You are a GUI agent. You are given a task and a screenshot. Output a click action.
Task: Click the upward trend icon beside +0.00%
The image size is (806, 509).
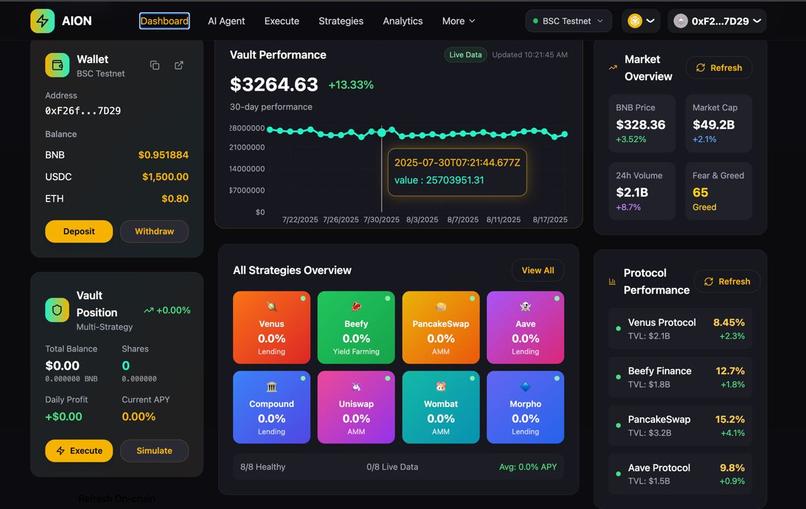[149, 311]
